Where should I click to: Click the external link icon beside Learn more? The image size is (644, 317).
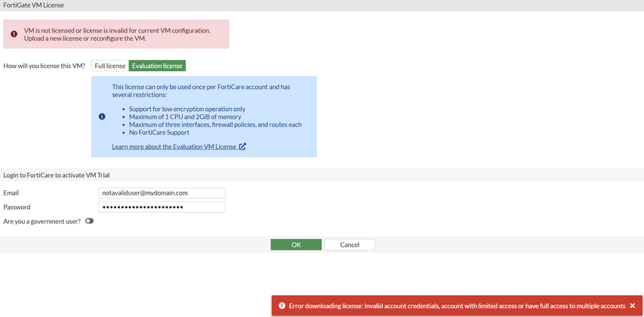tap(242, 146)
